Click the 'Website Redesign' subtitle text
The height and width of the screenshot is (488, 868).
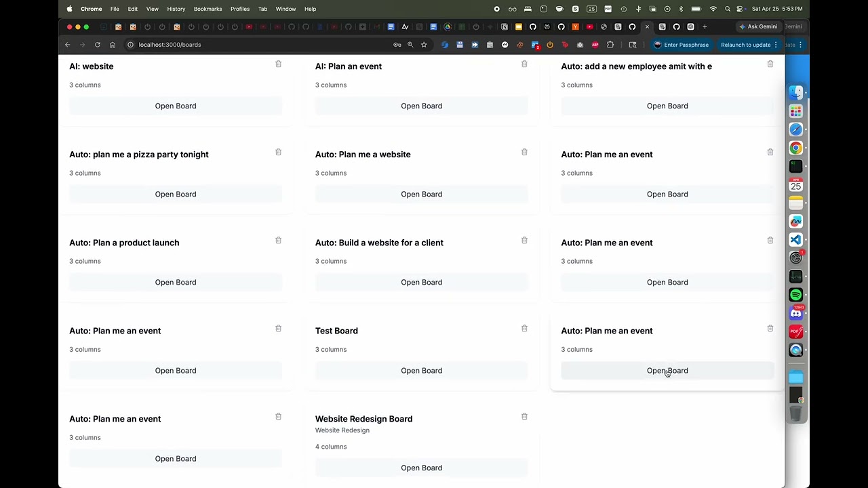[342, 430]
